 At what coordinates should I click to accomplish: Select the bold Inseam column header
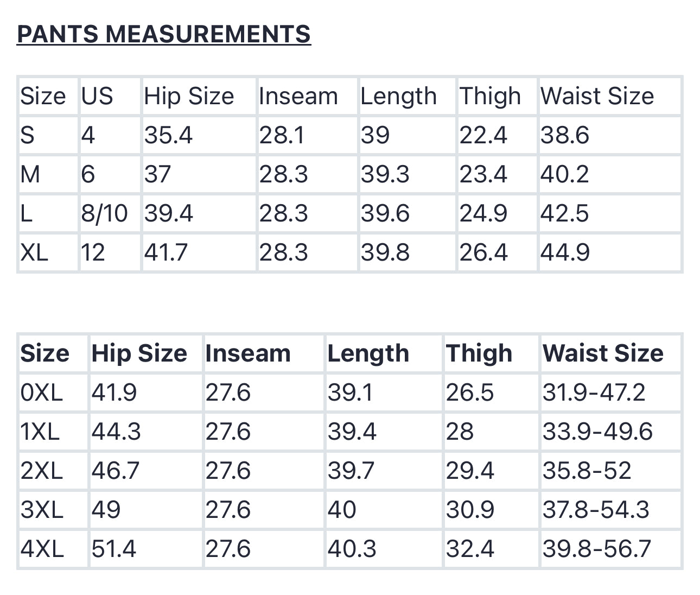tap(248, 353)
